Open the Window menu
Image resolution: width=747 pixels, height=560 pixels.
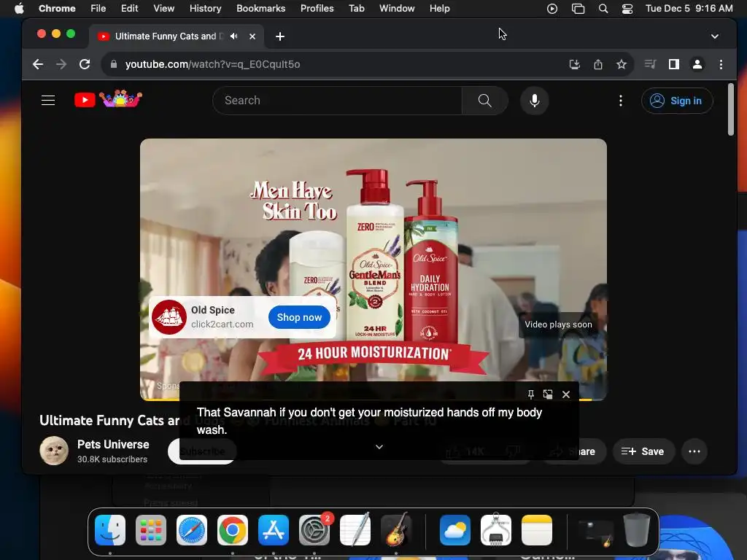coord(397,9)
